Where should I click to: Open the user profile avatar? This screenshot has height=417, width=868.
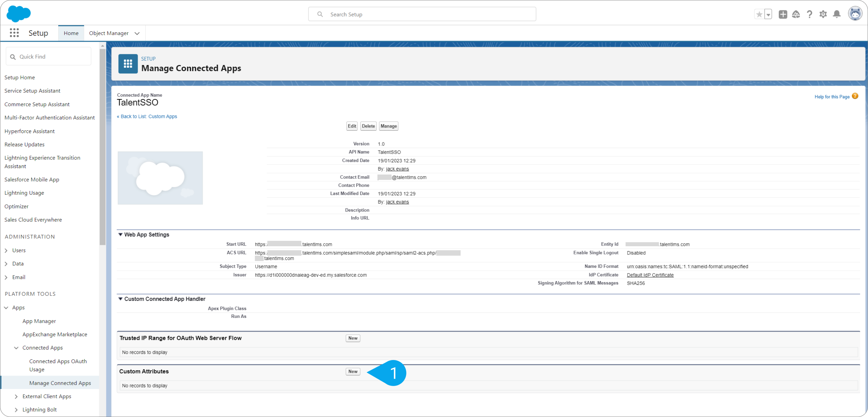click(x=855, y=14)
